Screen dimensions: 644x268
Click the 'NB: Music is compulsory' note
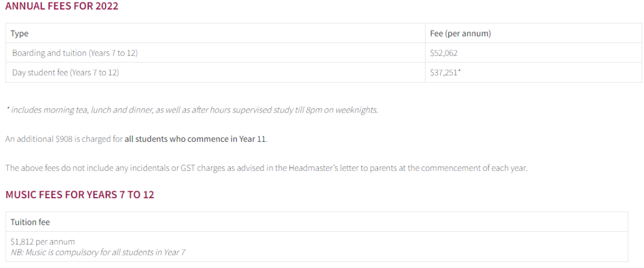[x=98, y=252]
